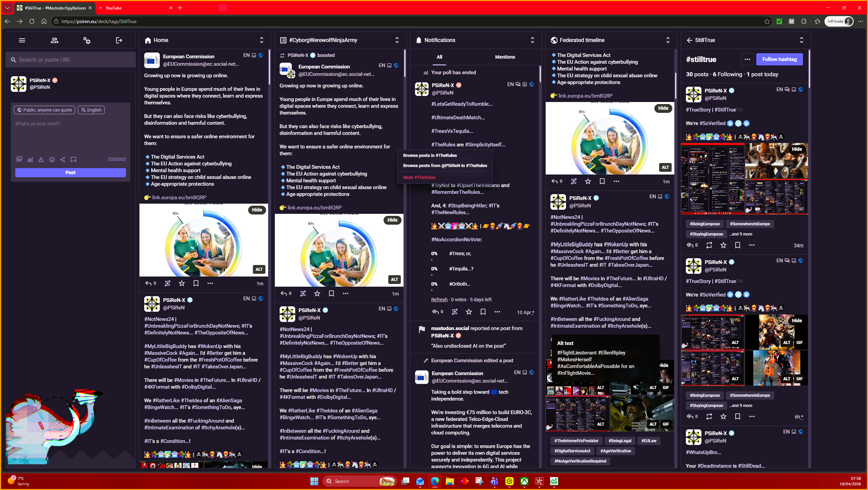
Task: Go to browser home button
Action: 44,21
